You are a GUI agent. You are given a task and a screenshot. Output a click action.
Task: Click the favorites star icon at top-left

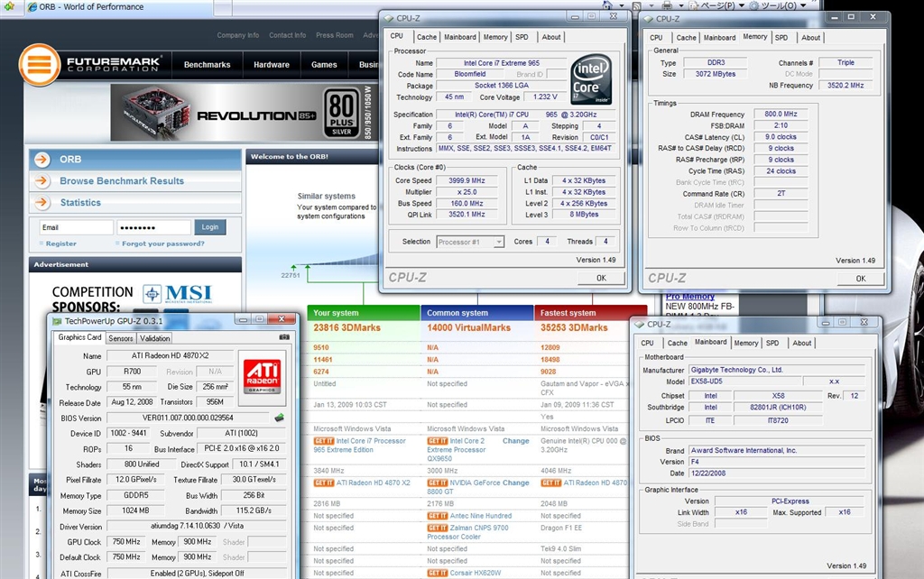pyautogui.click(x=9, y=6)
